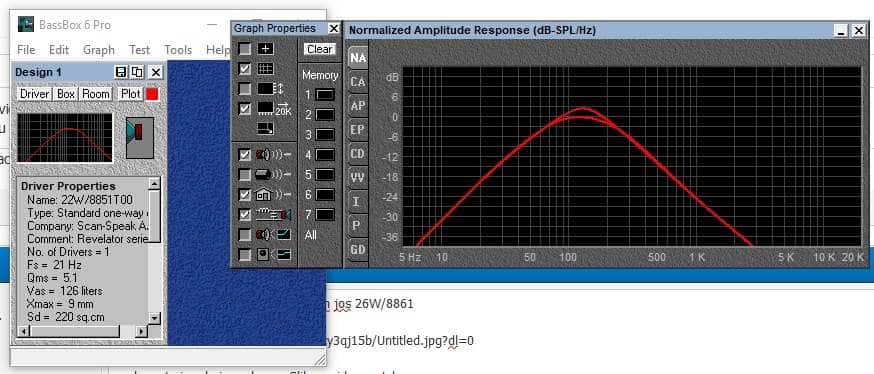The width and height of the screenshot is (874, 374).
Task: Click up arrow of Driver Properties scrollbar
Action: pos(155,183)
